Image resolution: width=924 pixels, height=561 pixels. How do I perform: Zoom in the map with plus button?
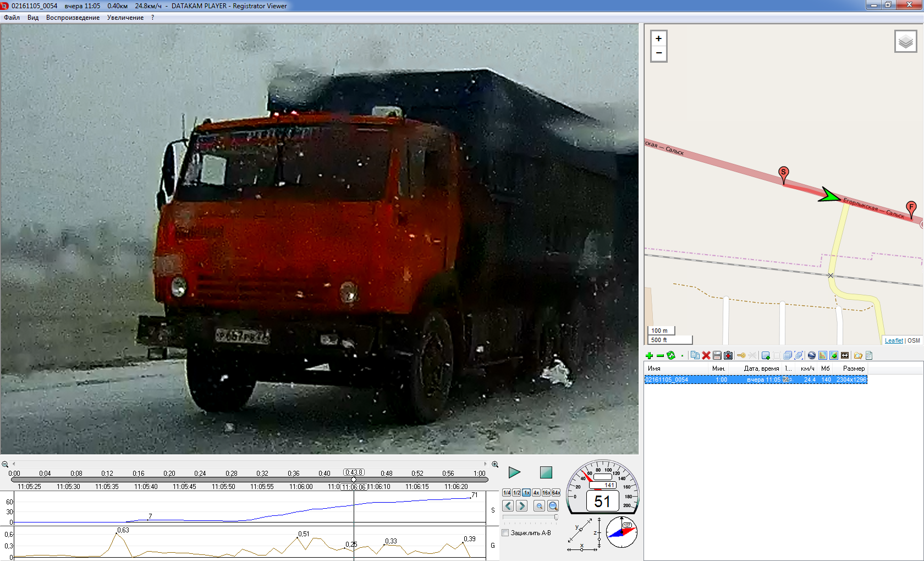click(658, 38)
